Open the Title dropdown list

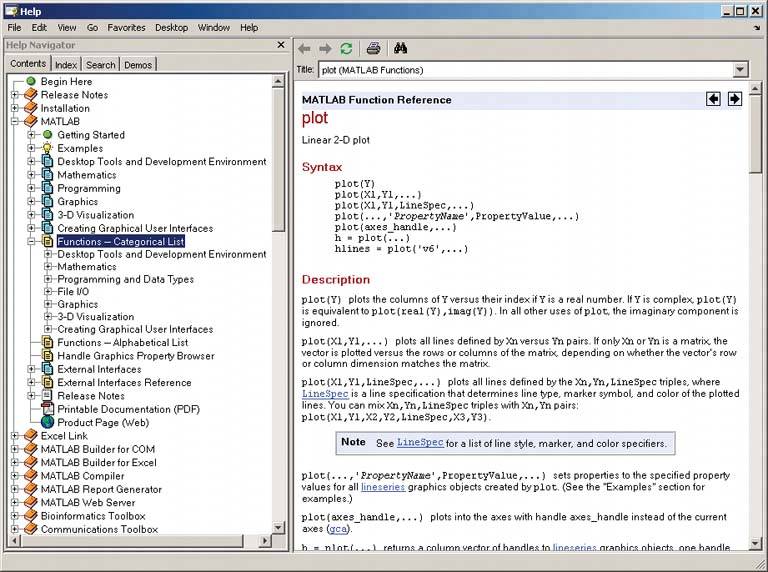(x=740, y=70)
